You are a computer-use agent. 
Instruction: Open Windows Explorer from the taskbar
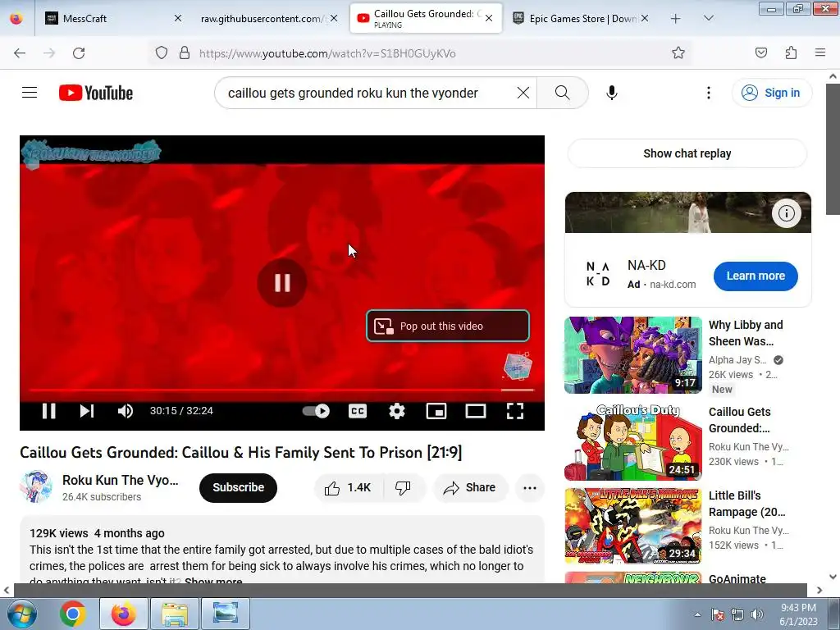175,614
